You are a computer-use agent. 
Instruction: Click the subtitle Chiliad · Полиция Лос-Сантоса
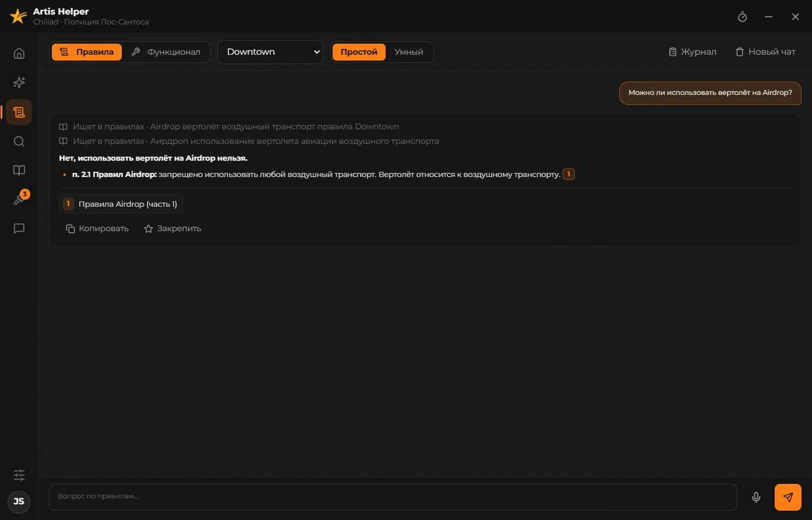(x=91, y=22)
